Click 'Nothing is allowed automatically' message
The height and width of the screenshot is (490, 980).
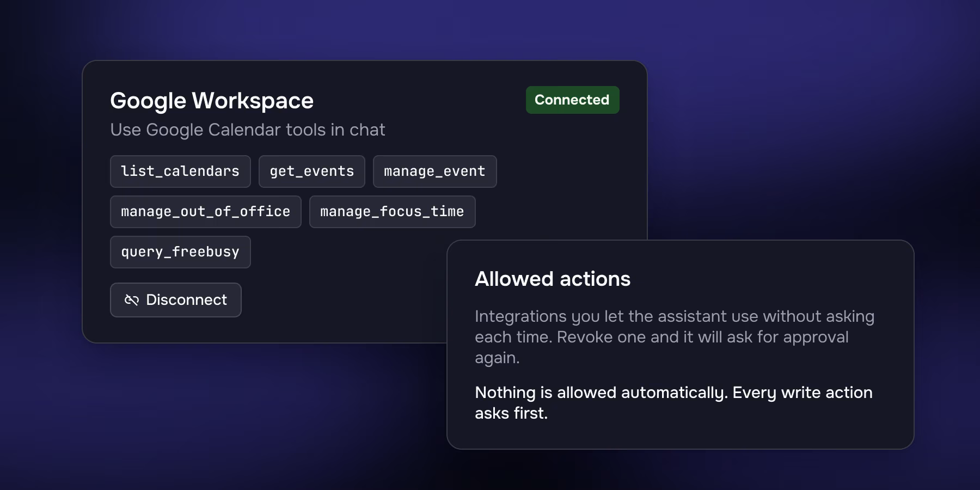673,403
